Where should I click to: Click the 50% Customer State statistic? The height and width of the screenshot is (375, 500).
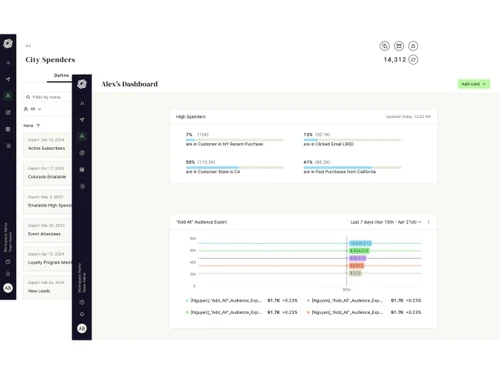pyautogui.click(x=201, y=162)
